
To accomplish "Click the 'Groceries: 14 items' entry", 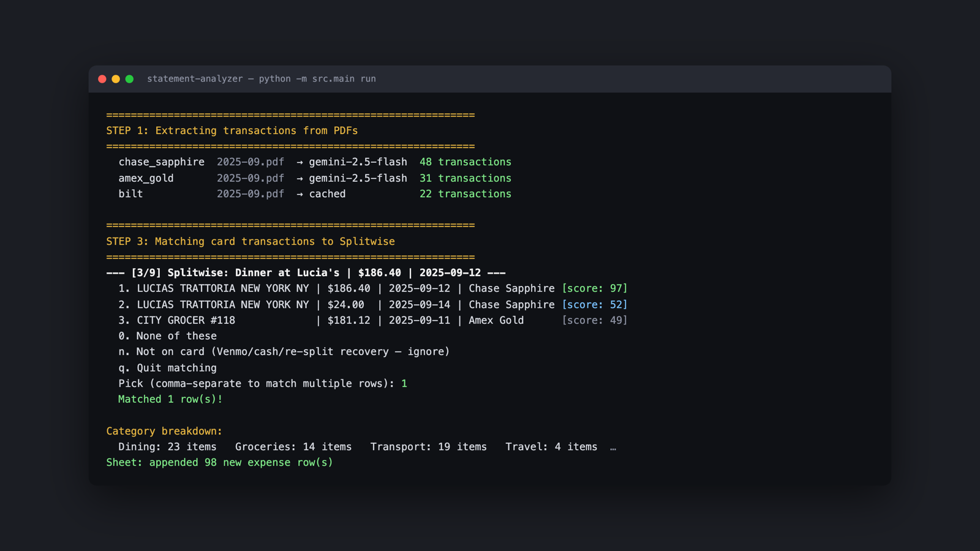I will [293, 447].
